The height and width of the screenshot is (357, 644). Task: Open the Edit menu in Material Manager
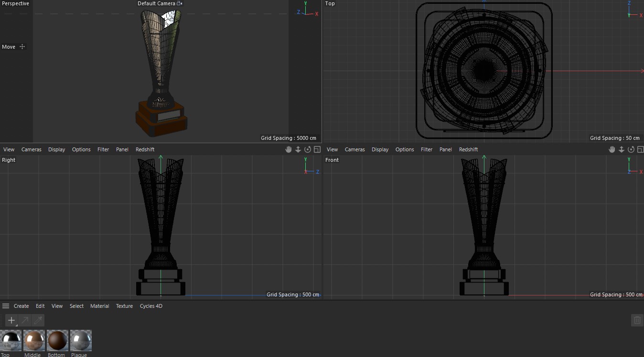(x=40, y=306)
